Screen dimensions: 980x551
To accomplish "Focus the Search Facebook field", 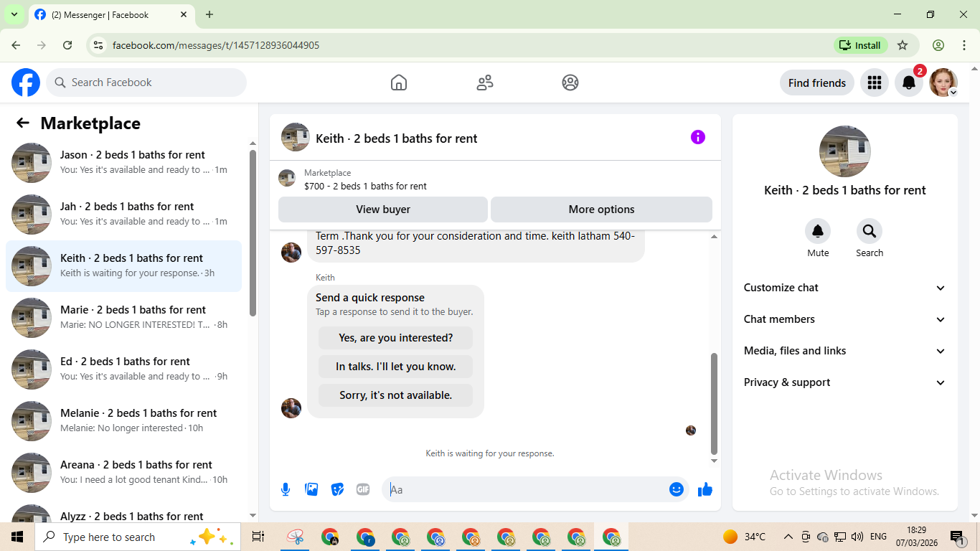I will [x=146, y=83].
